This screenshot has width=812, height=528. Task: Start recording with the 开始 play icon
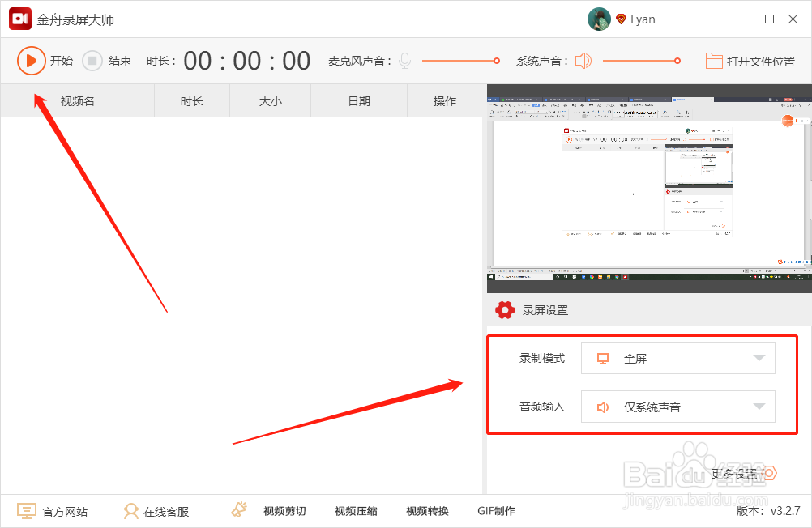point(31,61)
